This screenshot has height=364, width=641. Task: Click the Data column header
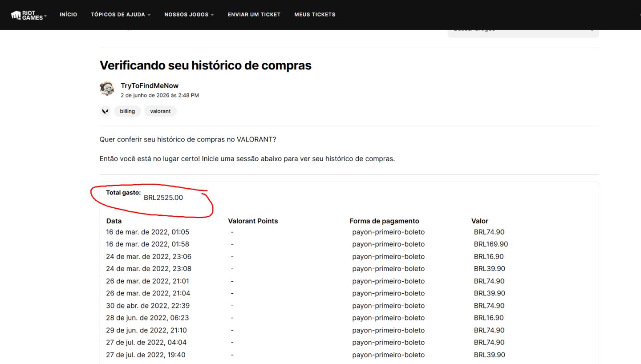point(114,221)
